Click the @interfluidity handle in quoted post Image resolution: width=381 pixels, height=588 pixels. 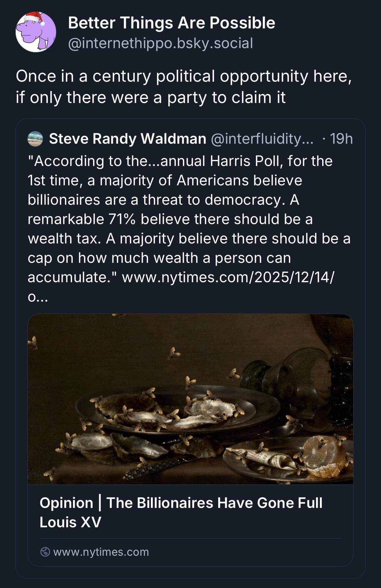pyautogui.click(x=262, y=139)
